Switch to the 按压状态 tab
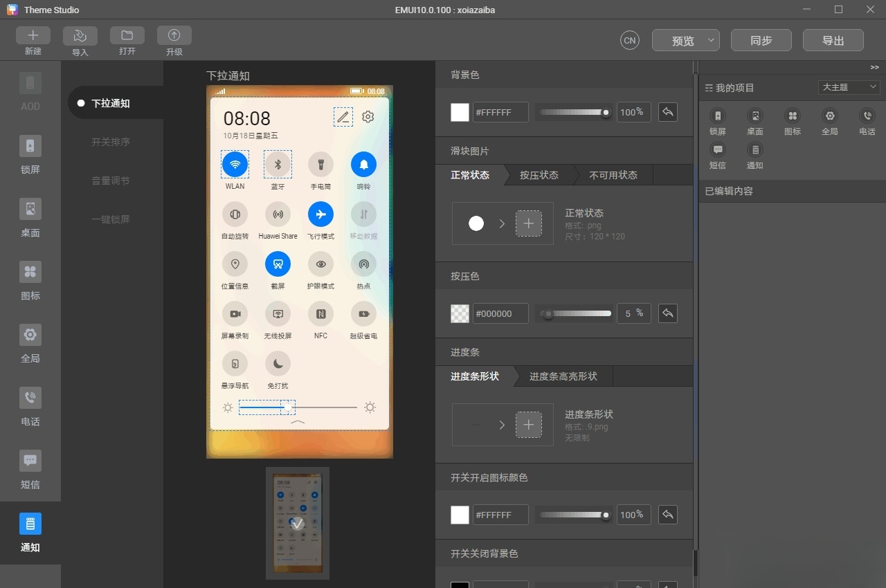This screenshot has height=588, width=886. pos(539,175)
